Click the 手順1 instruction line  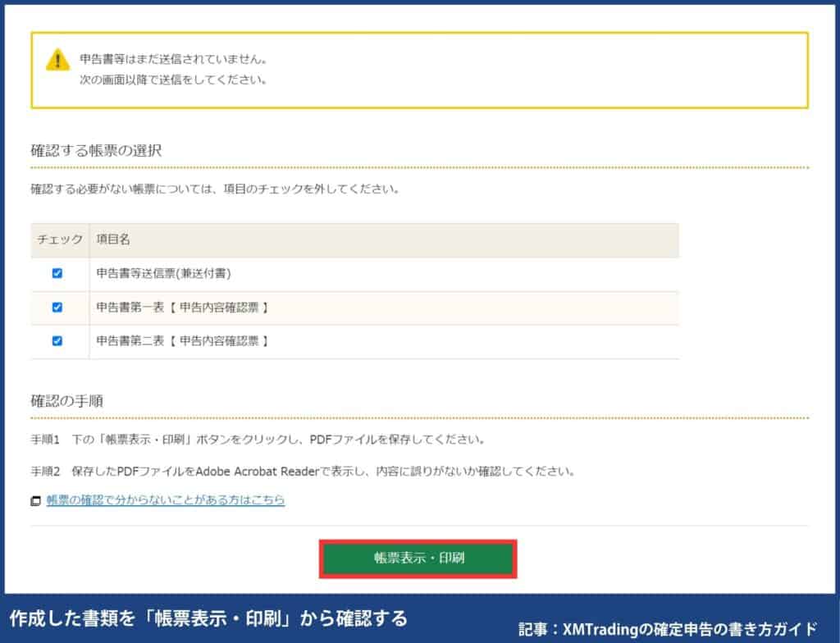pyautogui.click(x=258, y=440)
